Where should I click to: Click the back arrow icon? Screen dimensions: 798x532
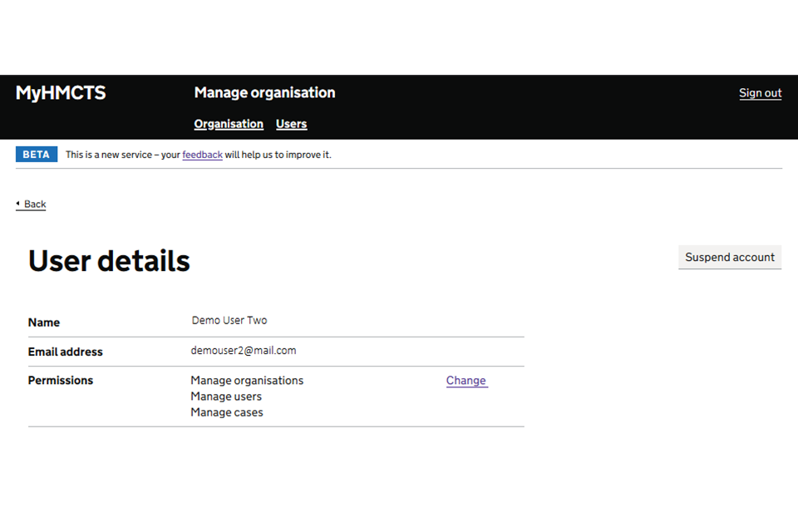coord(19,204)
